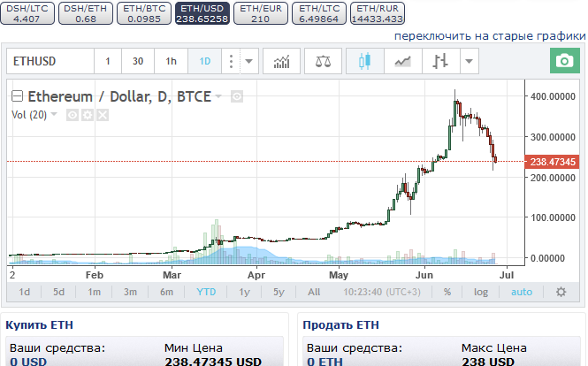Click max price 238 USD
Screen dimensions: 588x366
[x=488, y=362]
